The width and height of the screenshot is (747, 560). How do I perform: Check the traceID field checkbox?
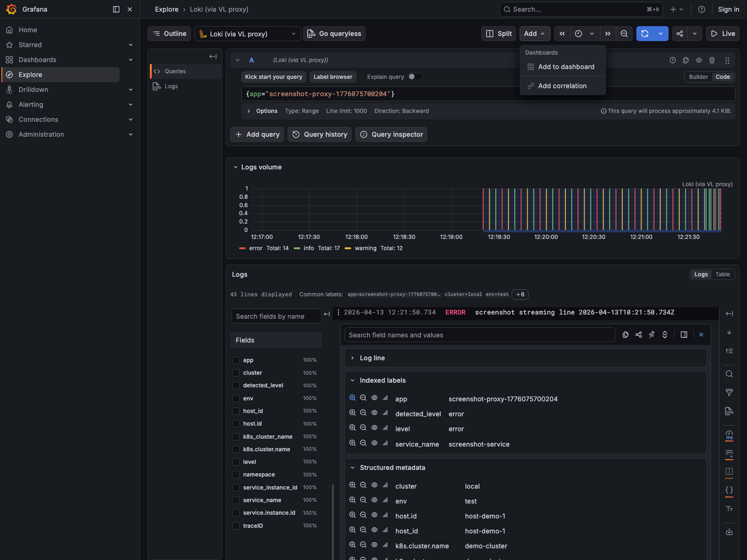click(236, 526)
